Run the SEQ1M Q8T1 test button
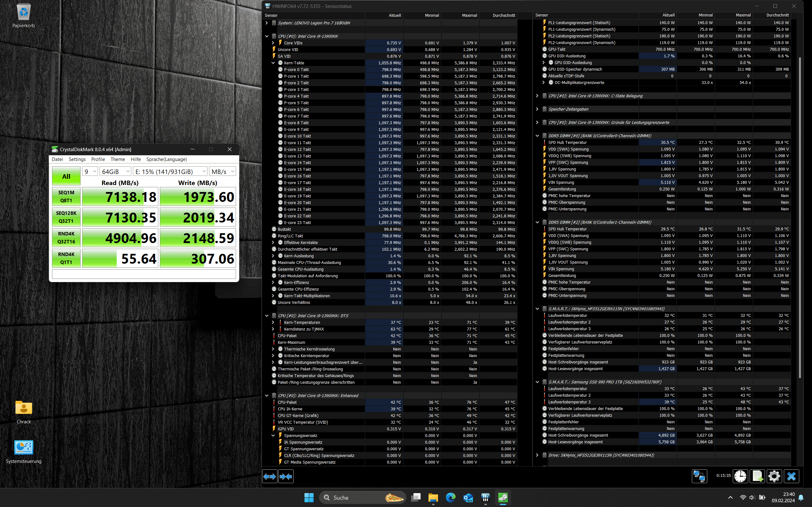Screen dimensions: 812x507 click(66, 196)
